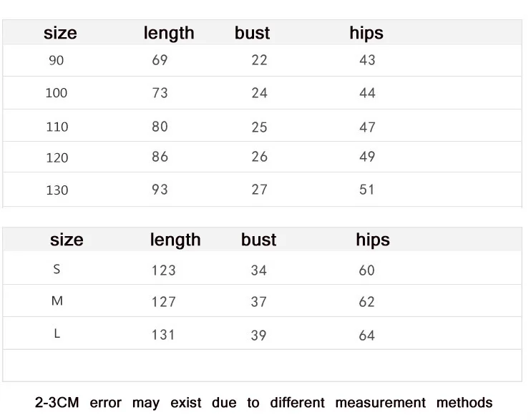531x420 pixels.
Task: Click the 'size' header in the bottom table
Action: coord(67,240)
